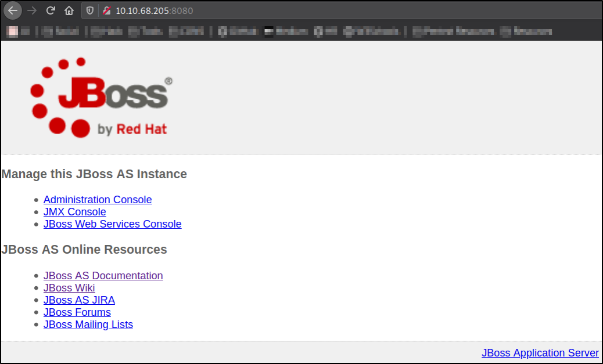
Task: Click the JBoss by Red Hat logo
Action: tap(102, 98)
